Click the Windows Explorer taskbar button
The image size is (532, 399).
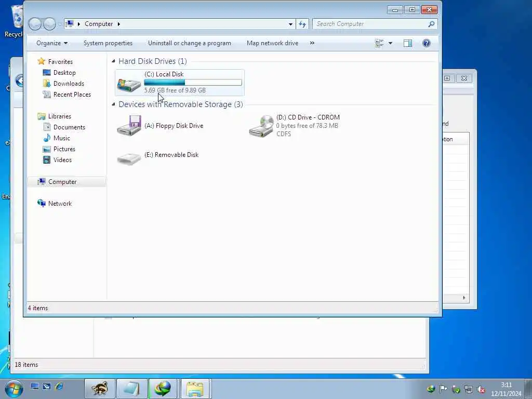tap(195, 389)
